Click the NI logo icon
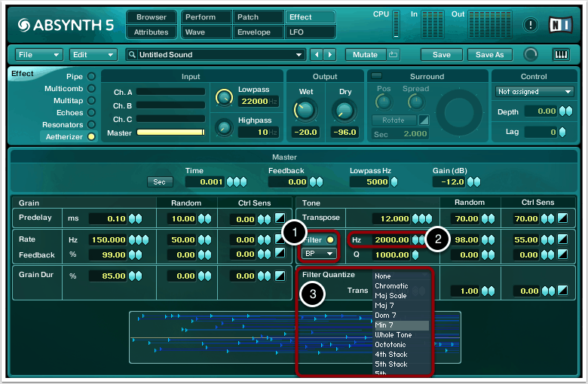588x384 pixels. [x=562, y=24]
